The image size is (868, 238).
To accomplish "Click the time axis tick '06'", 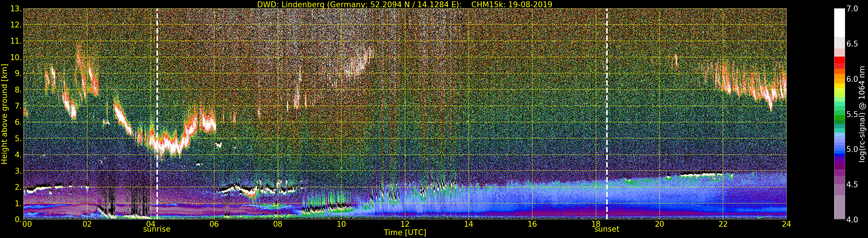I will pyautogui.click(x=214, y=224).
